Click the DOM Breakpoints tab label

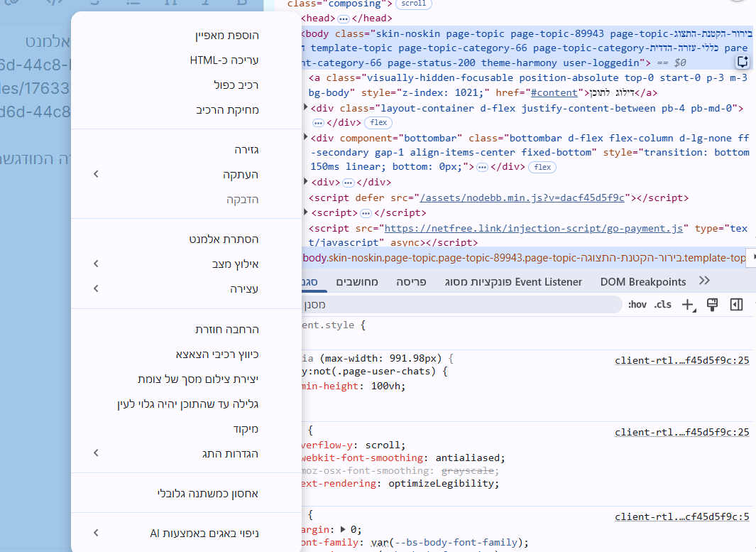pyautogui.click(x=642, y=281)
